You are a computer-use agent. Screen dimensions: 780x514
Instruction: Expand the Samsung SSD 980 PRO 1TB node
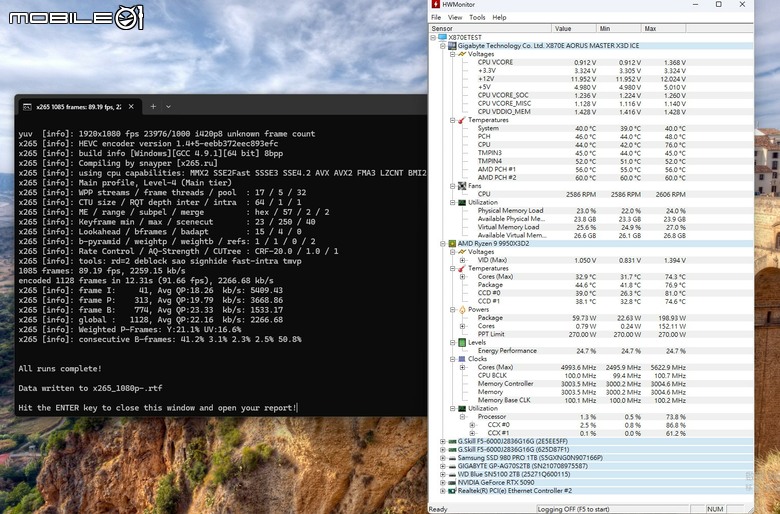click(443, 458)
